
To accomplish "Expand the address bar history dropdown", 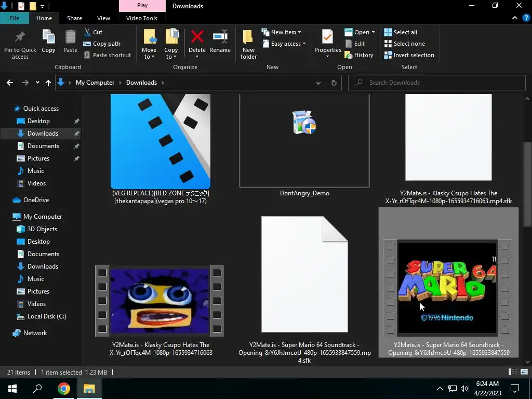I will coord(318,83).
